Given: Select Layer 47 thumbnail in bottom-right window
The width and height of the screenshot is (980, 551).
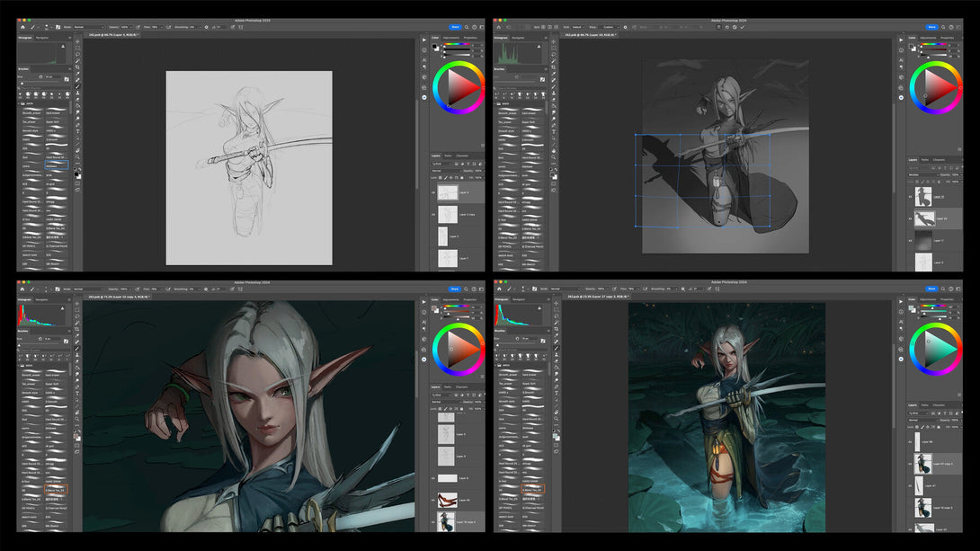Looking at the screenshot, I should pos(919,485).
